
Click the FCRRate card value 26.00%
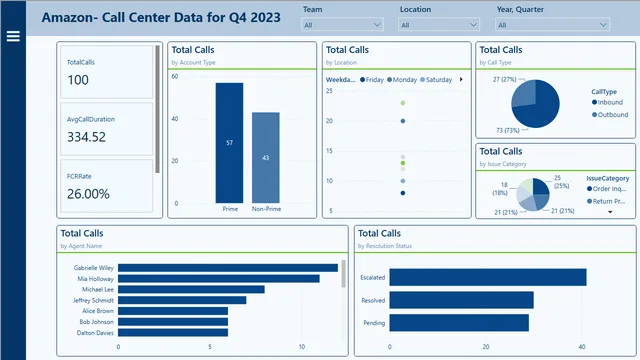88,194
